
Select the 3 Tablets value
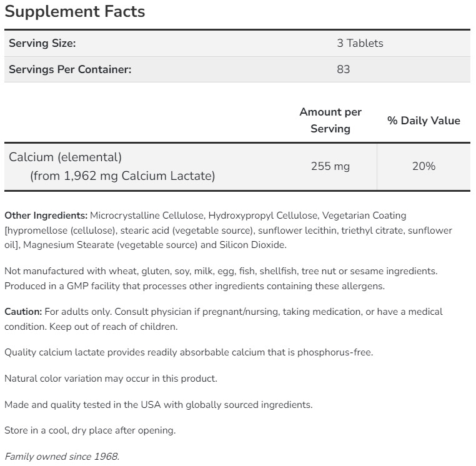pos(360,43)
